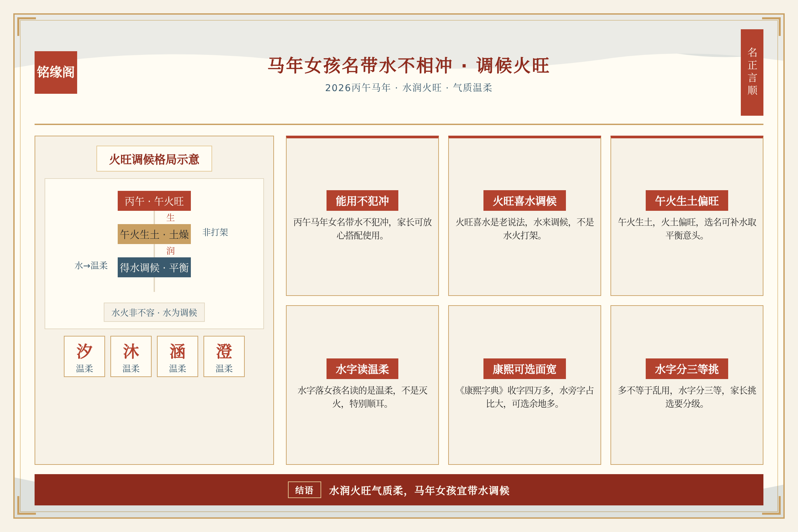Open the 康熙可选面宽 card heading

[525, 369]
